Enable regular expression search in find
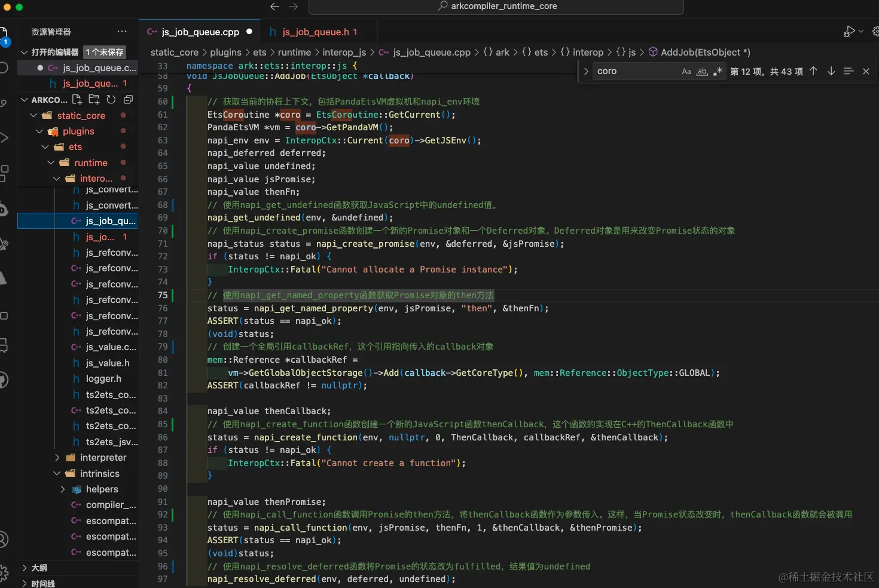879x588 pixels. point(718,71)
